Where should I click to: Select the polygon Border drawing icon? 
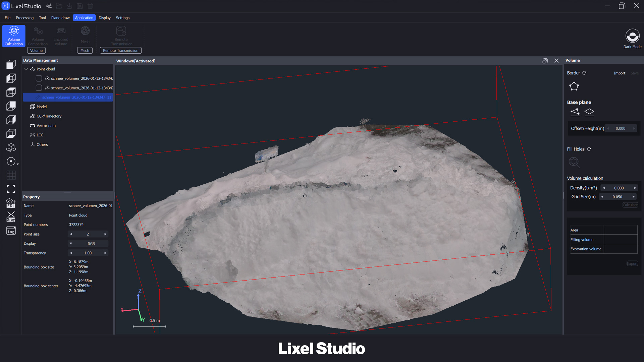tap(574, 86)
